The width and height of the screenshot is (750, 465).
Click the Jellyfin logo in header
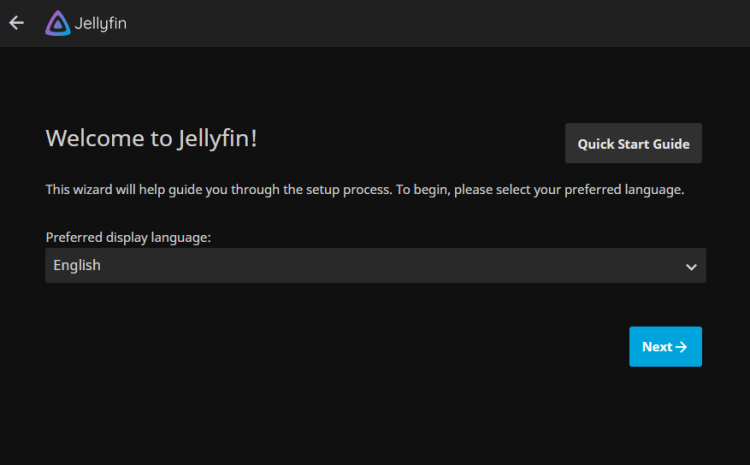(x=86, y=23)
